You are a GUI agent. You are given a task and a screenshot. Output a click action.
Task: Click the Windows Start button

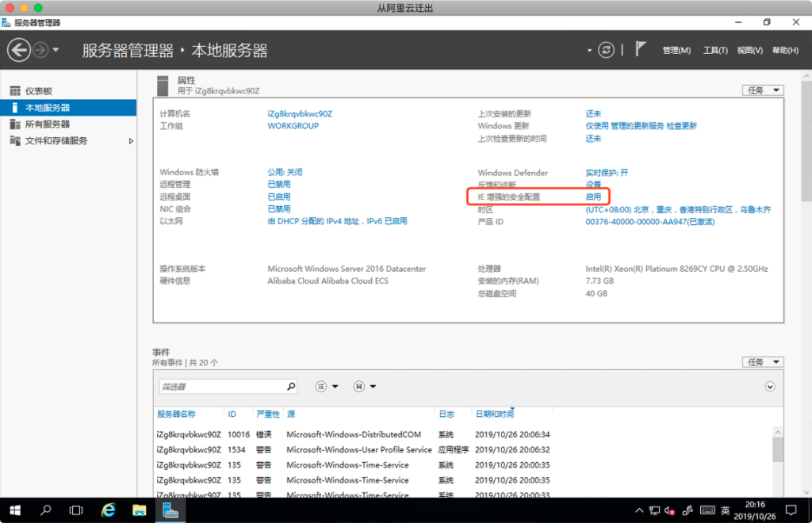click(x=15, y=510)
